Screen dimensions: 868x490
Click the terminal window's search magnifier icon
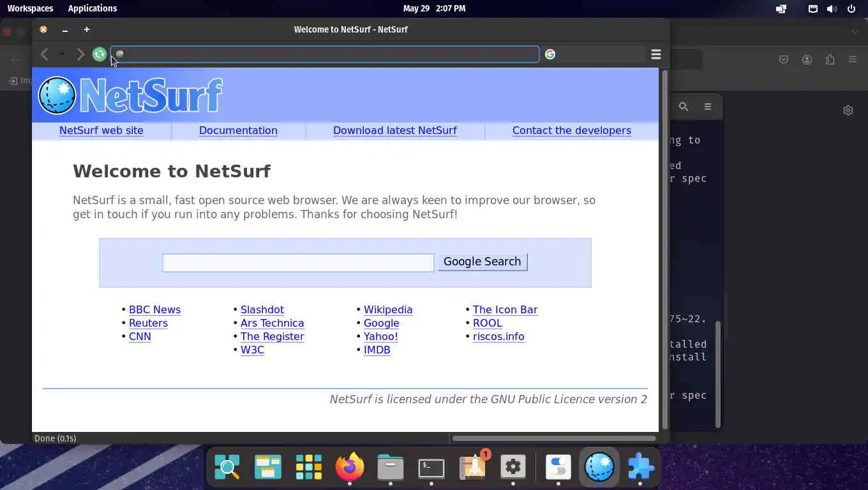coord(684,107)
